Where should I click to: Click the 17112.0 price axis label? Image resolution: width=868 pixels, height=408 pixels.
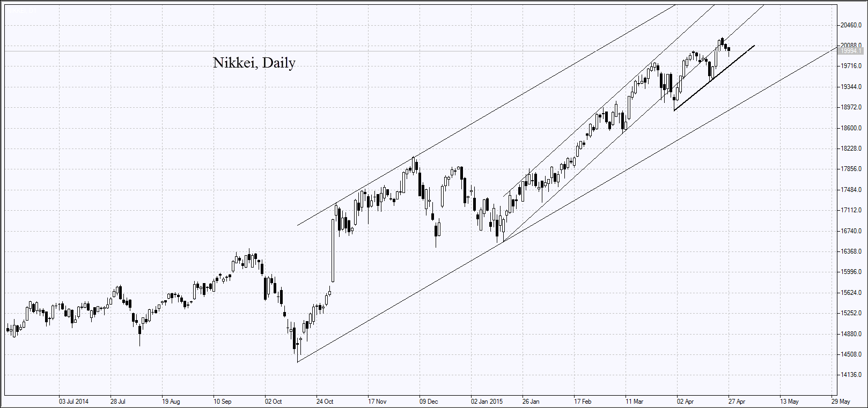point(851,210)
